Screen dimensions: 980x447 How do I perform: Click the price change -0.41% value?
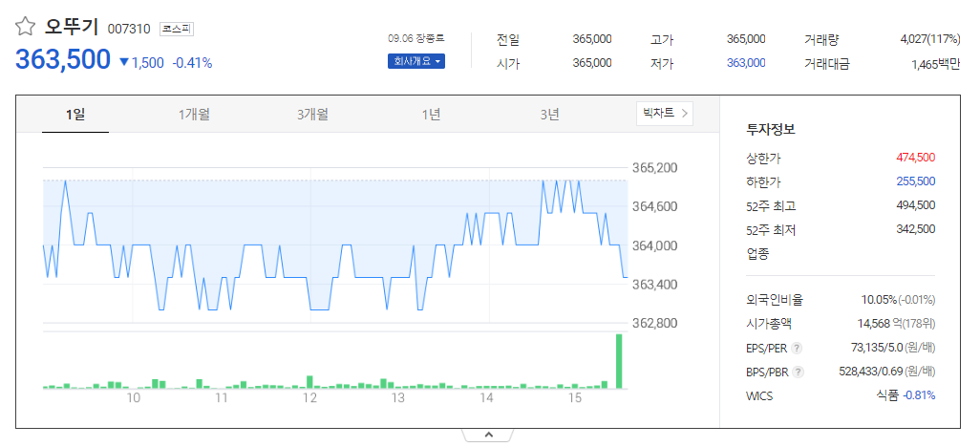click(193, 62)
